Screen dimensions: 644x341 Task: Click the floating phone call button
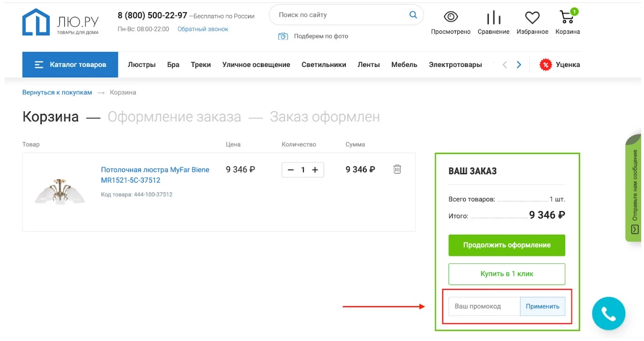pos(608,313)
